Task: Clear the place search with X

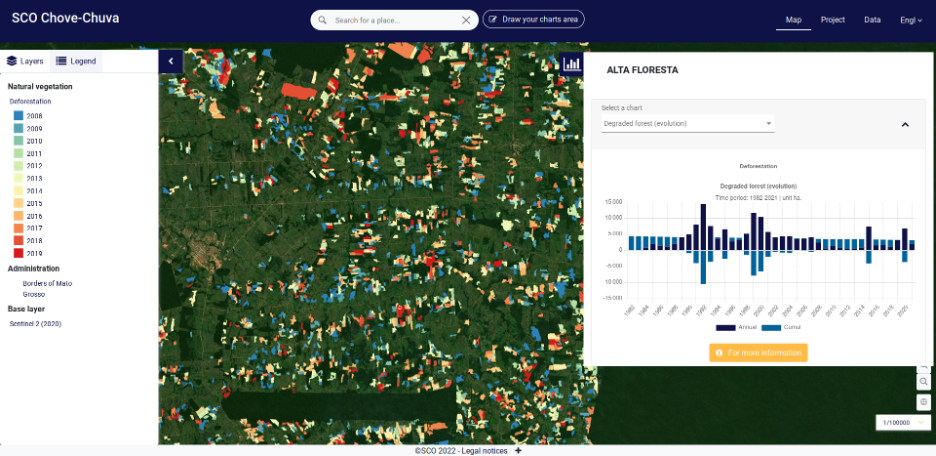Action: pos(466,20)
